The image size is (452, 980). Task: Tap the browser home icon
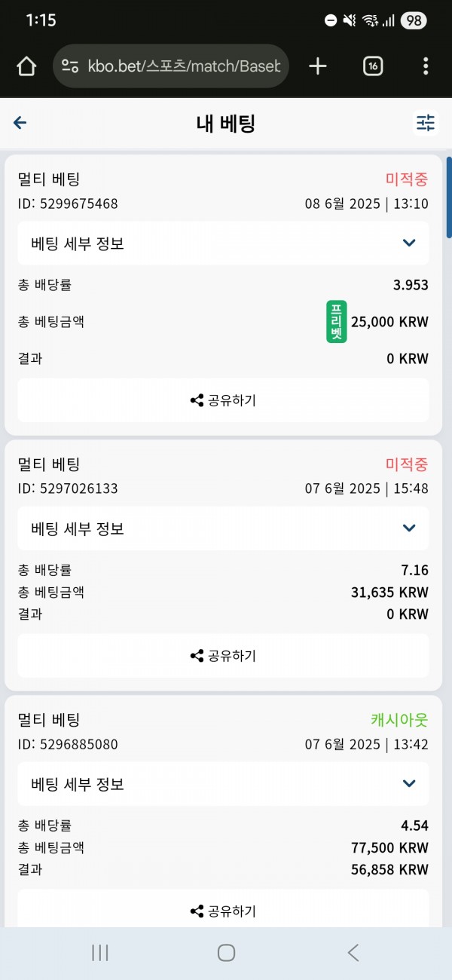click(26, 66)
